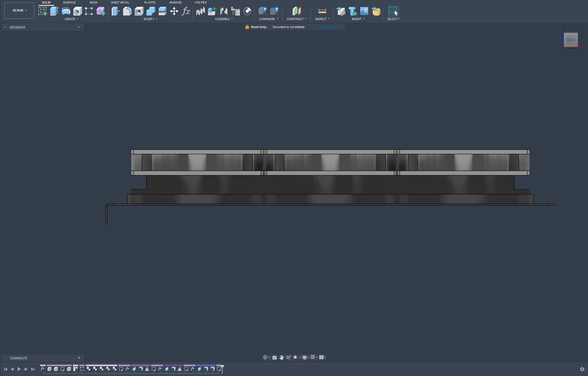This screenshot has width=588, height=376.
Task: Select the Revolve tool icon
Action: (x=66, y=11)
